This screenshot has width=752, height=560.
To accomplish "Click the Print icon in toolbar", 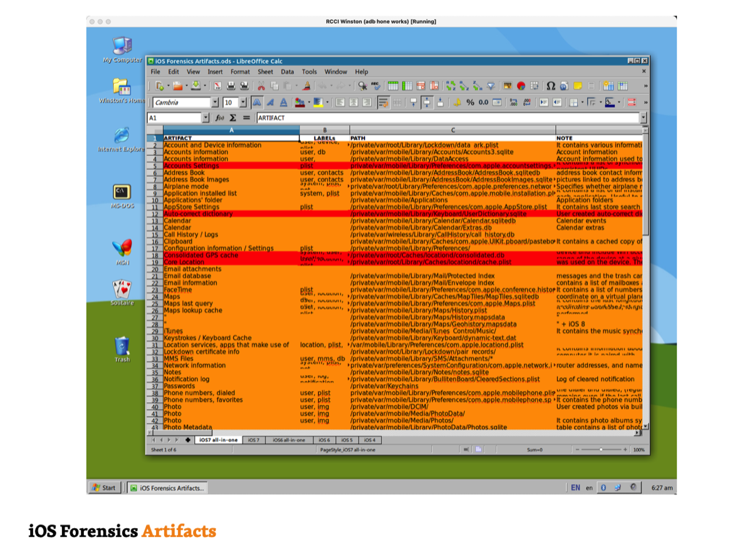I will point(231,86).
